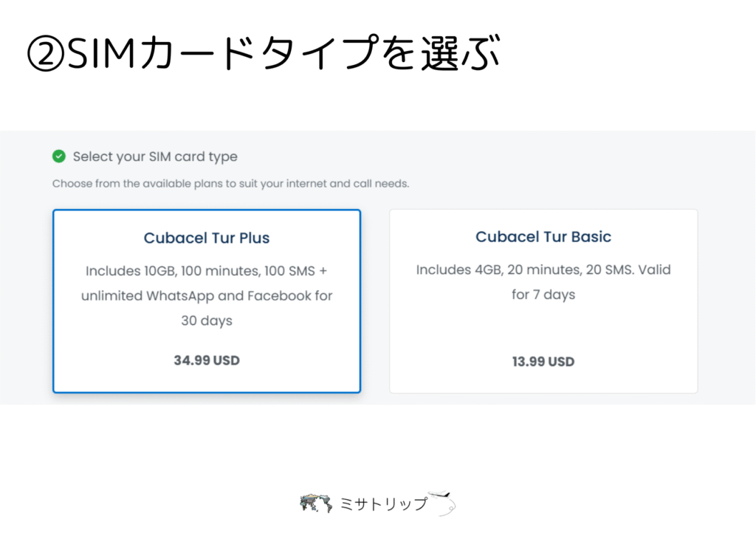Click the 'Cubacel Tur Plus' title

207,238
